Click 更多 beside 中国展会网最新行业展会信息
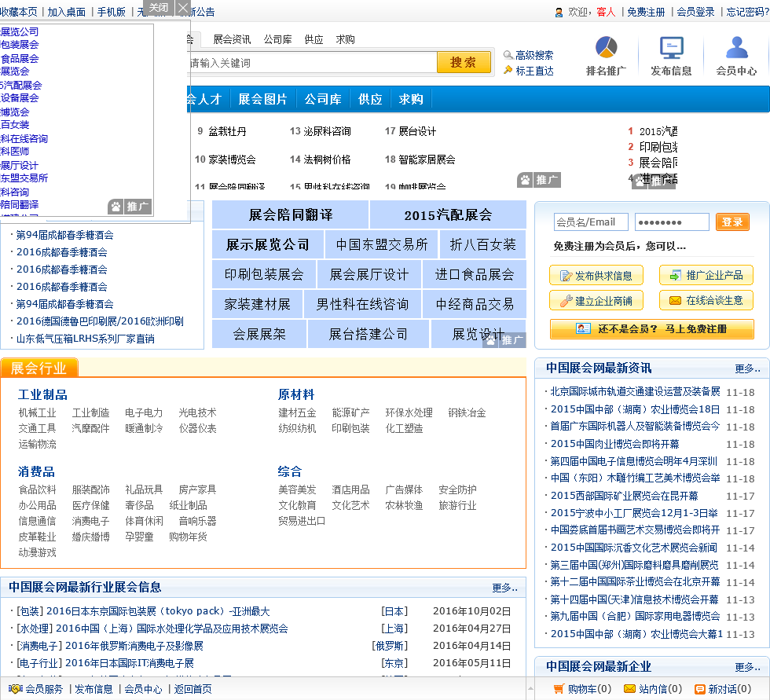The image size is (770, 700). (504, 588)
